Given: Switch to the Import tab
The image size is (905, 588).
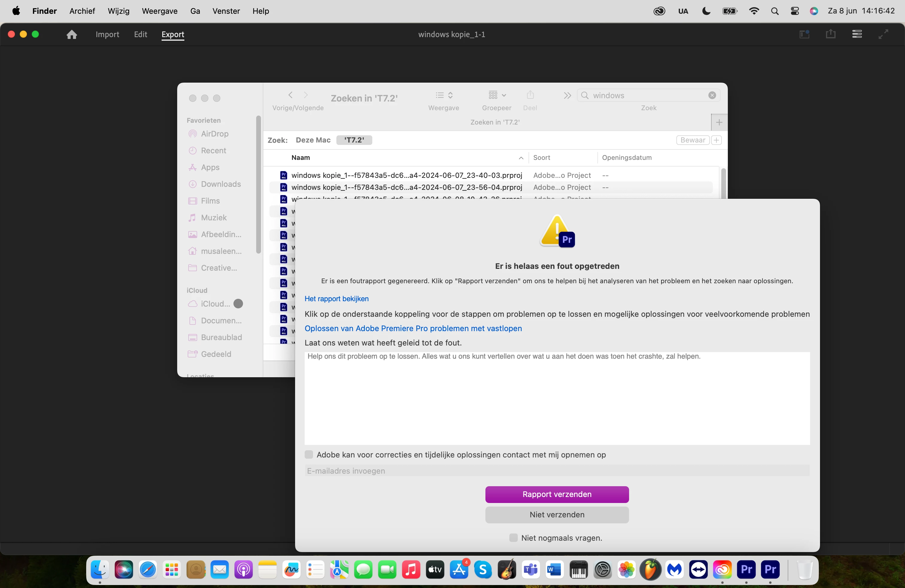Looking at the screenshot, I should (107, 35).
